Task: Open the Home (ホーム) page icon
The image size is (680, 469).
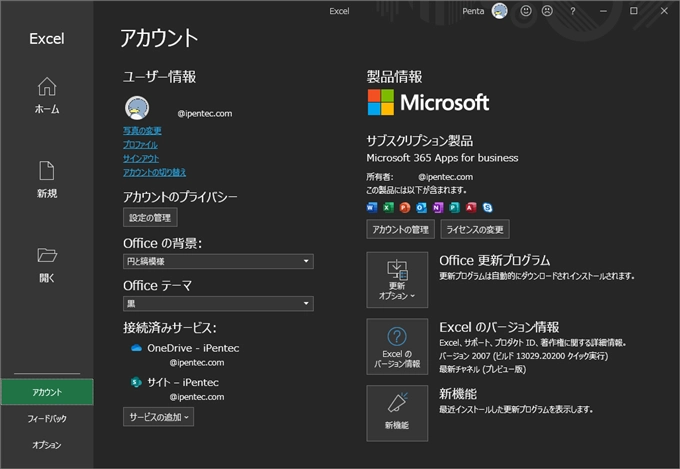Action: (47, 86)
